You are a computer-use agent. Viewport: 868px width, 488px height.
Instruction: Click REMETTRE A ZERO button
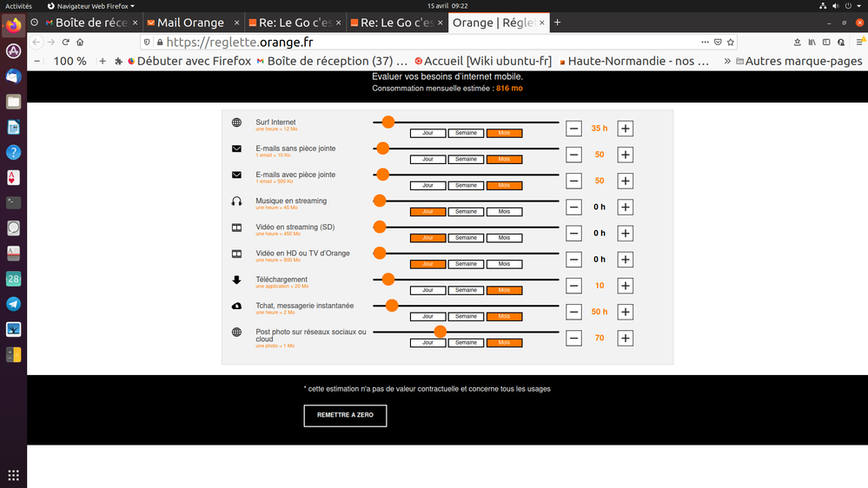[345, 416]
